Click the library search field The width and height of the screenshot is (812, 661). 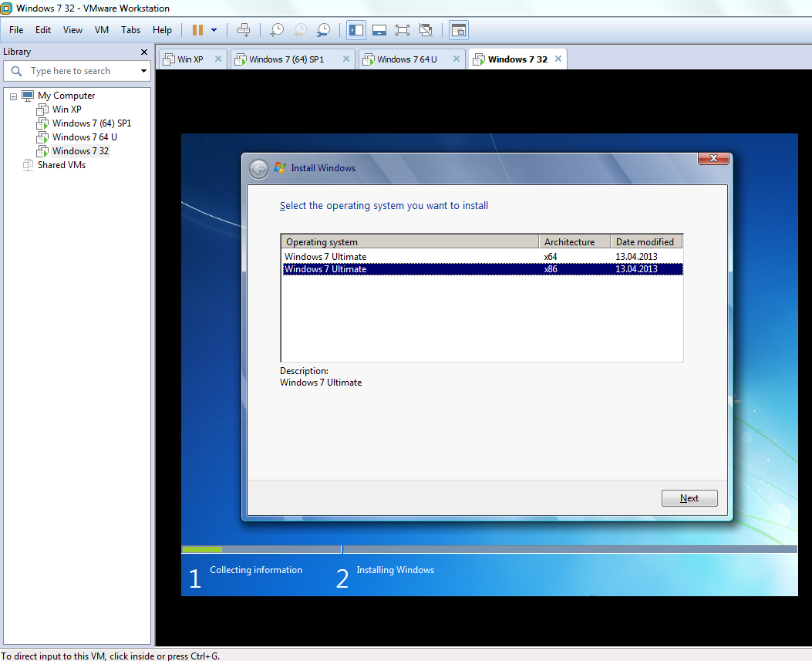[x=77, y=71]
